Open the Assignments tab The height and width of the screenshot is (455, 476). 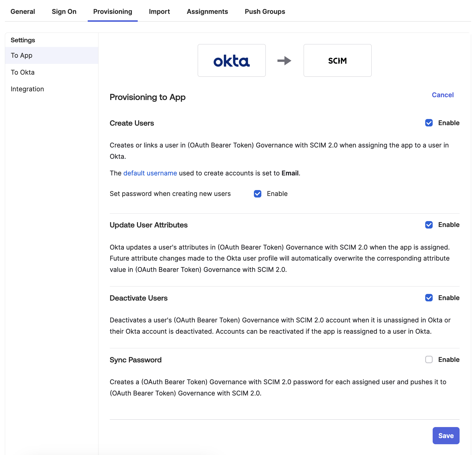pos(207,12)
